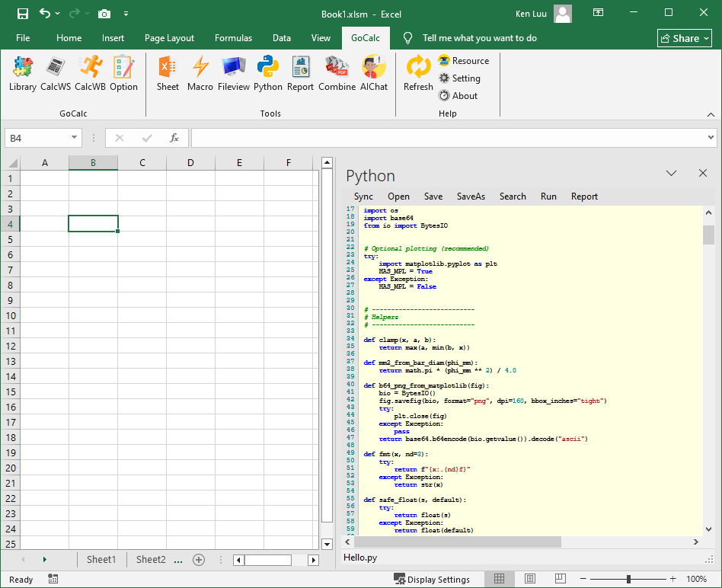Click Open in the Python pane
This screenshot has width=722, height=588.
(398, 197)
